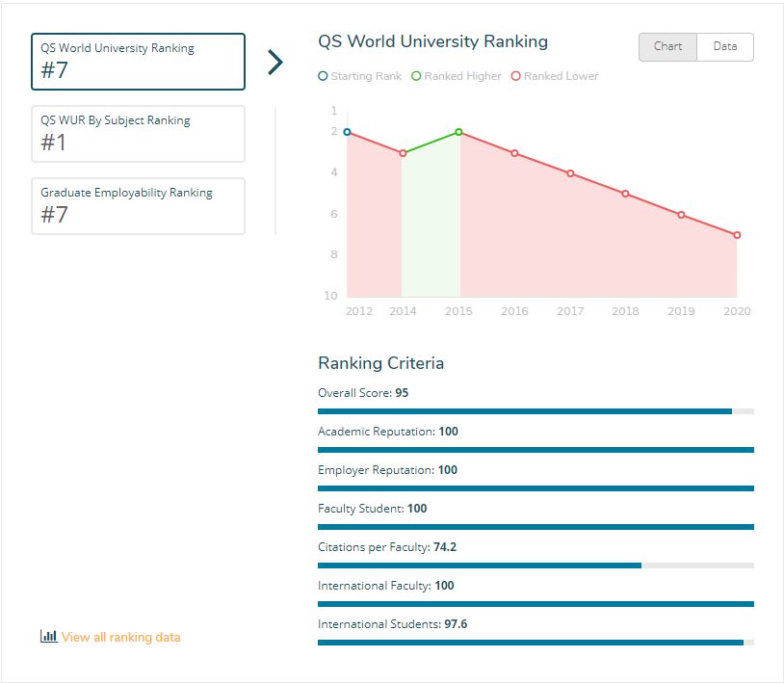Click the Ranking Criteria heading
The width and height of the screenshot is (784, 684).
coord(381,363)
